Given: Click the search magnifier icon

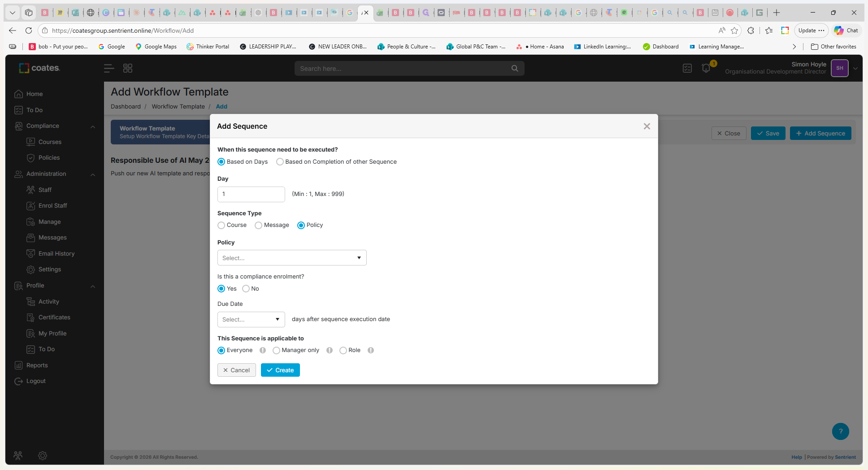Looking at the screenshot, I should click(515, 69).
